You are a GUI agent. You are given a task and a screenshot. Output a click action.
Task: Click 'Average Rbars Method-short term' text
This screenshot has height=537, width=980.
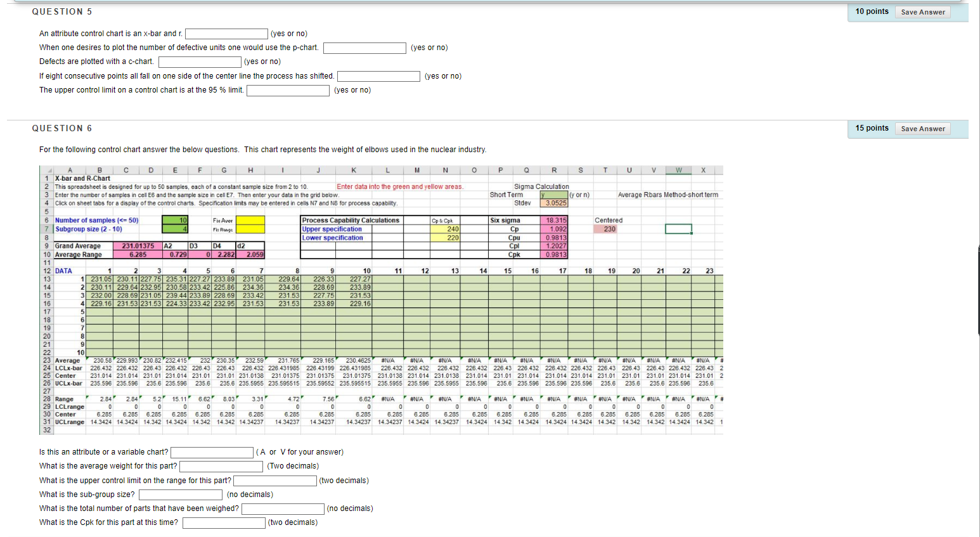668,195
